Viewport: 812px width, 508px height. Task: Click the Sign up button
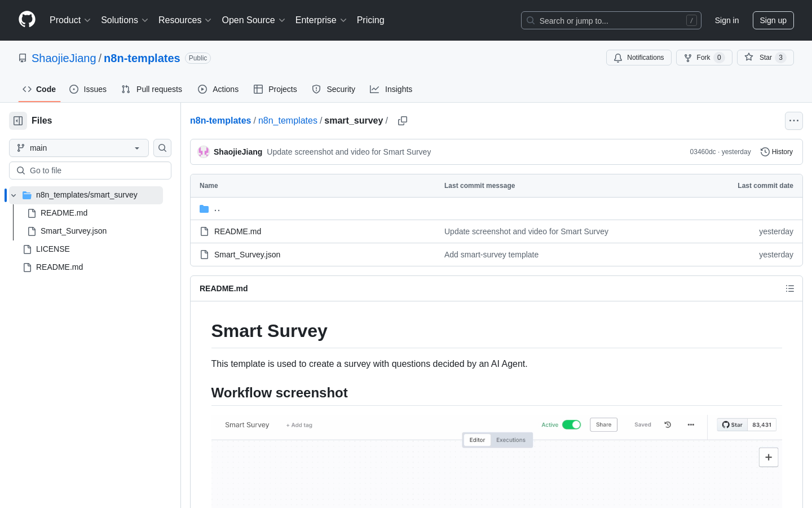click(x=773, y=20)
